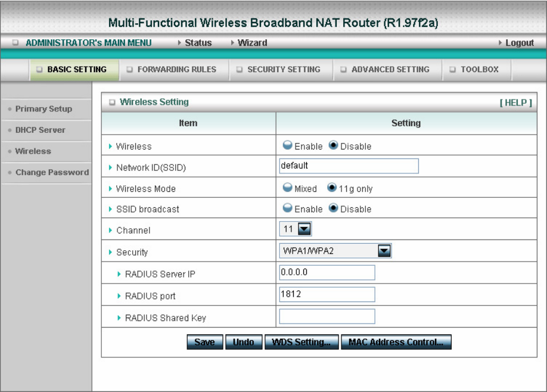Click the Undo button
The height and width of the screenshot is (392, 547).
(244, 342)
